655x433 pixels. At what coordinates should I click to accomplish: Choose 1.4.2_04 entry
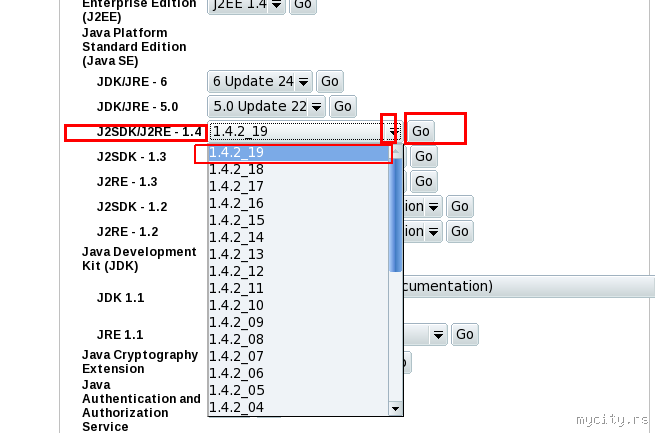(x=299, y=407)
